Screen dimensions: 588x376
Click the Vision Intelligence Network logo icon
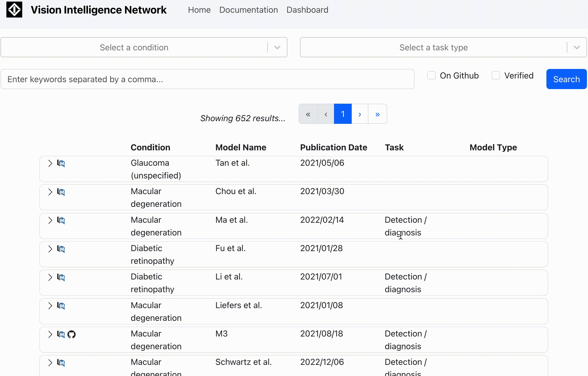click(14, 10)
